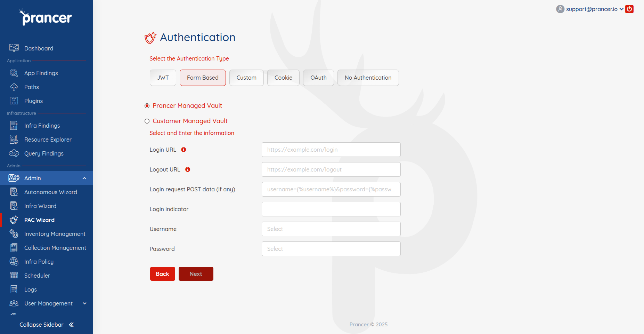
Task: Click the Prancer logo in sidebar
Action: 46,17
